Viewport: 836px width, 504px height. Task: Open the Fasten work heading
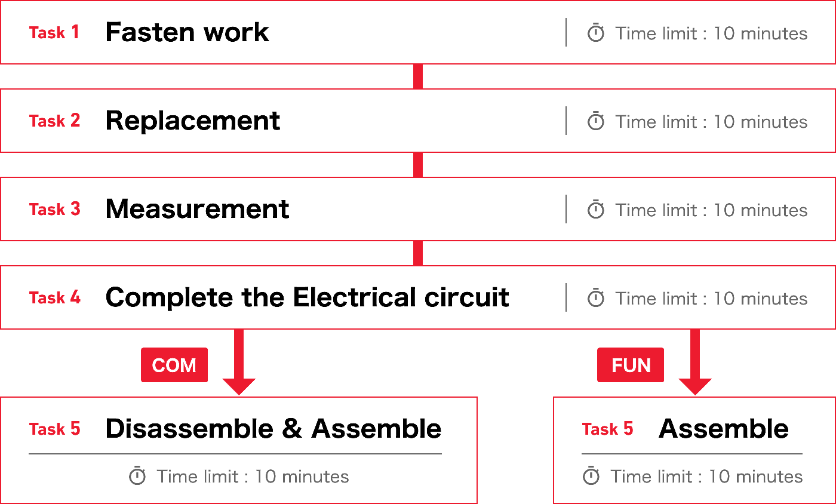click(x=187, y=32)
